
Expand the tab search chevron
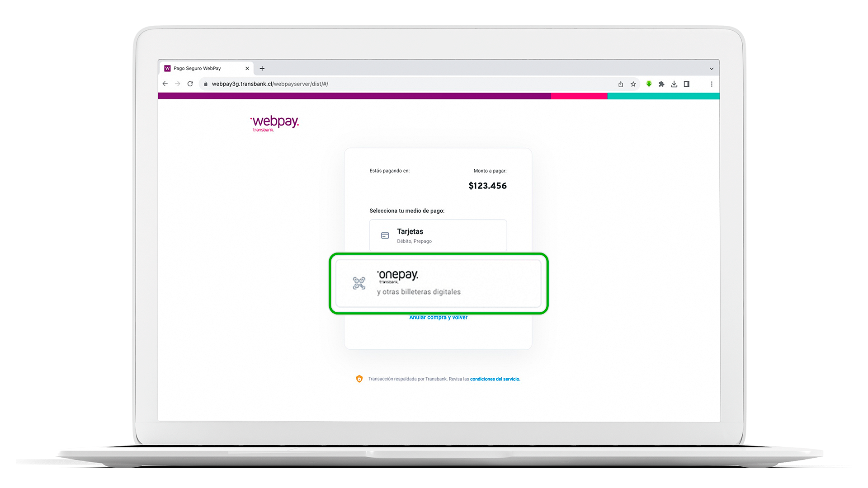point(712,69)
